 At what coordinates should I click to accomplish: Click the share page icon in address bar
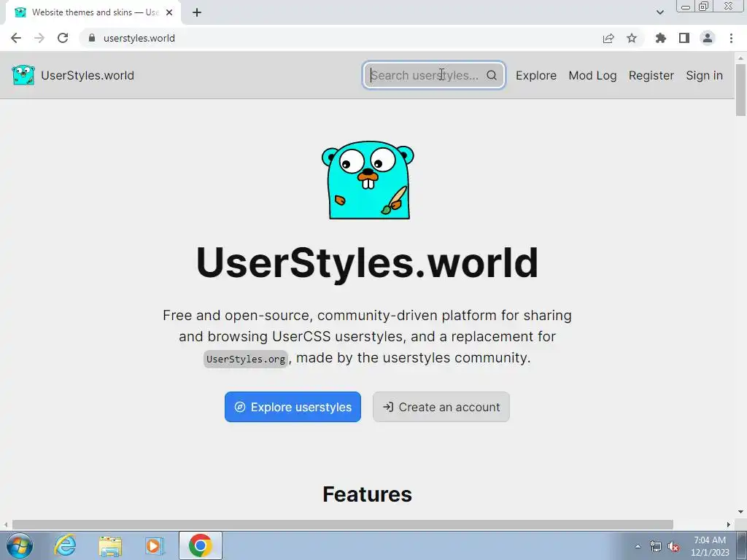(x=608, y=38)
